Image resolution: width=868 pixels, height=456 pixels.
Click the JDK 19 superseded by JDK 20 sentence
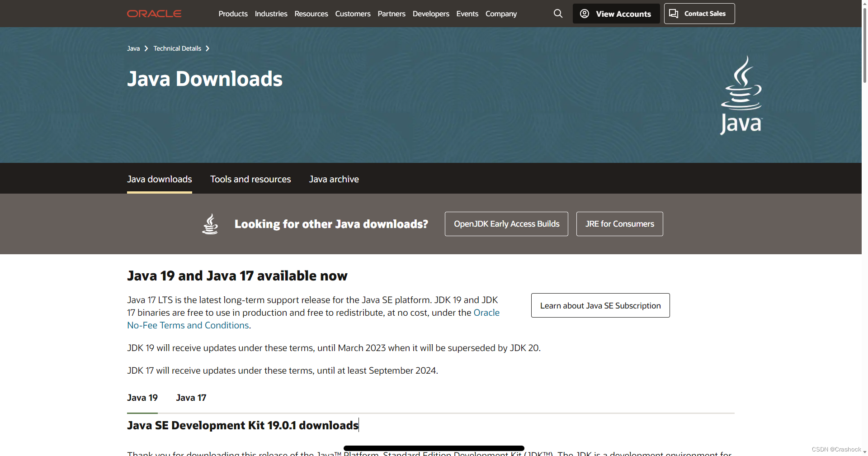334,348
